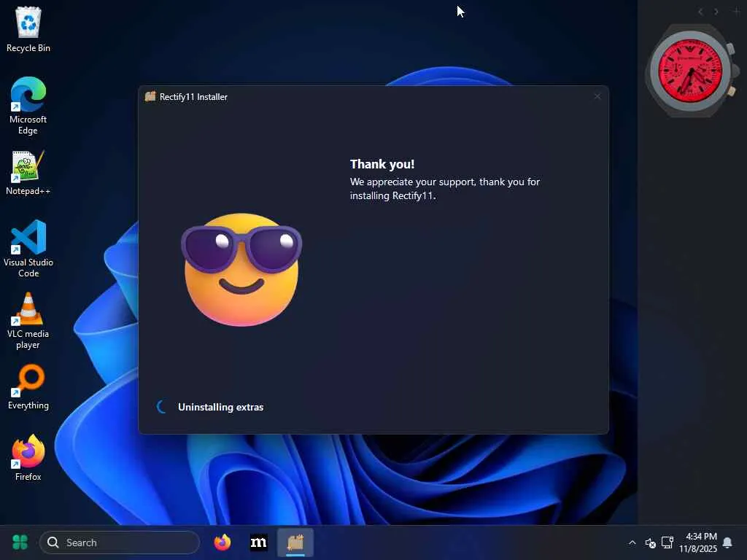Select the Microsoft Edge desktop shortcut
The image size is (747, 560).
coord(28,106)
